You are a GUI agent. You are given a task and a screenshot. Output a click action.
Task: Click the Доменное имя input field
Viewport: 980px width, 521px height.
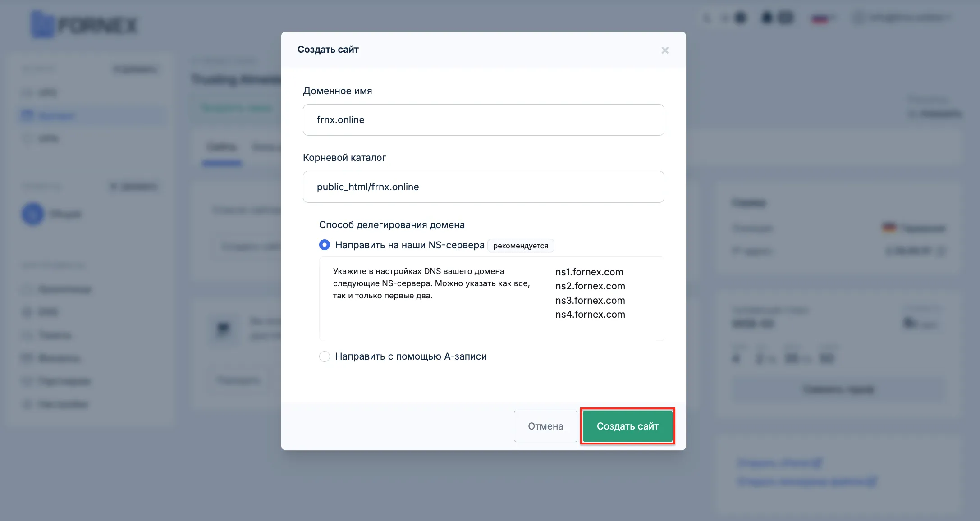483,120
